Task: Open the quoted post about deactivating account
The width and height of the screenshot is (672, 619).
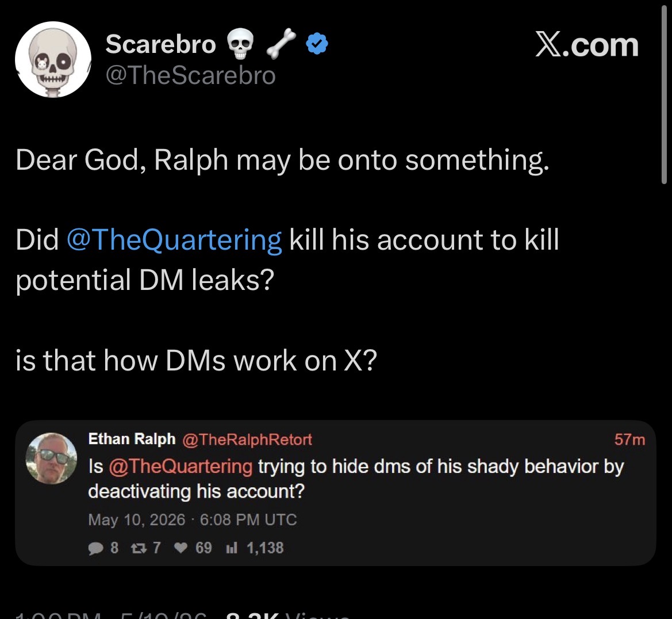Action: [x=336, y=493]
